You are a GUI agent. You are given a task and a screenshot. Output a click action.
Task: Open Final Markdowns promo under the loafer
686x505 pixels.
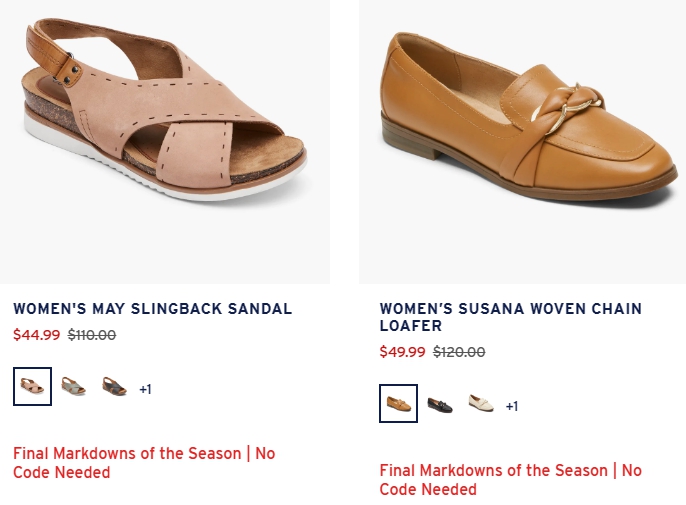point(511,480)
